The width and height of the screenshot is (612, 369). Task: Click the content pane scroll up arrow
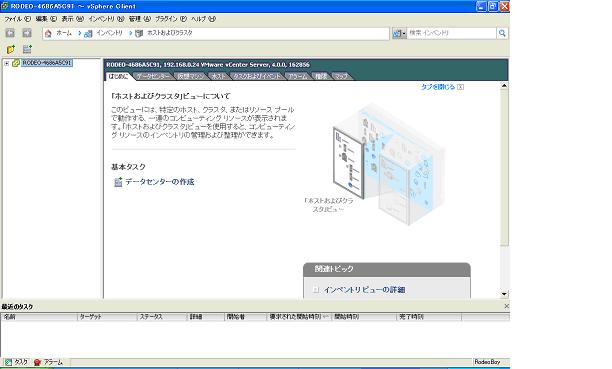click(504, 86)
